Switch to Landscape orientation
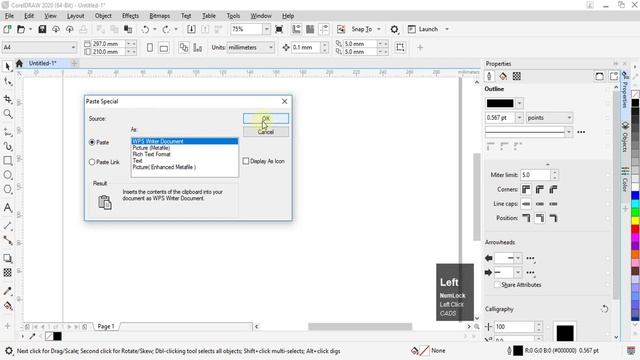The height and width of the screenshot is (360, 640). [164, 48]
